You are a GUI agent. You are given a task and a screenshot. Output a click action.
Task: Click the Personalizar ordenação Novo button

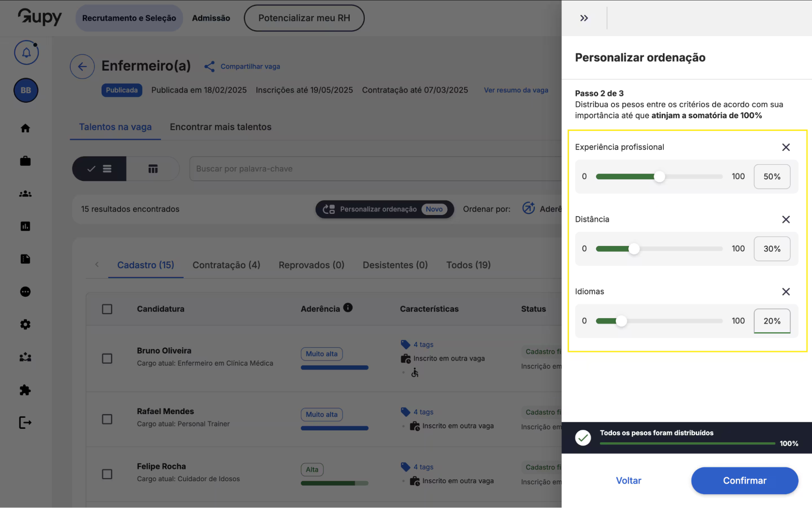[384, 209]
